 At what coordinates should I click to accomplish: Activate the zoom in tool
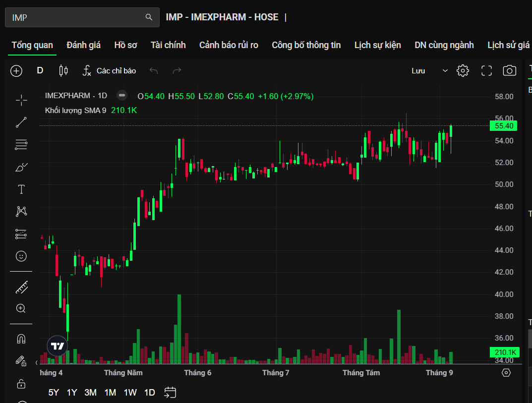[21, 308]
